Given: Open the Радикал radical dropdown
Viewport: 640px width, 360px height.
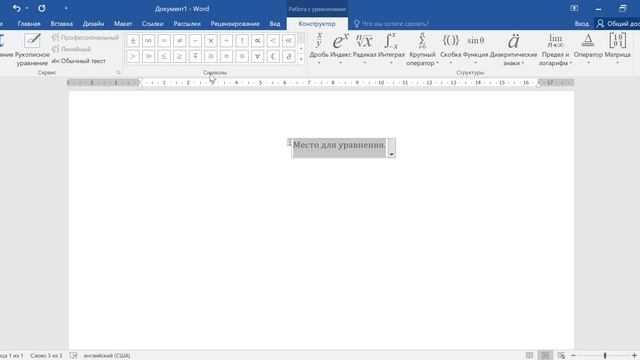Looking at the screenshot, I should pos(364,49).
